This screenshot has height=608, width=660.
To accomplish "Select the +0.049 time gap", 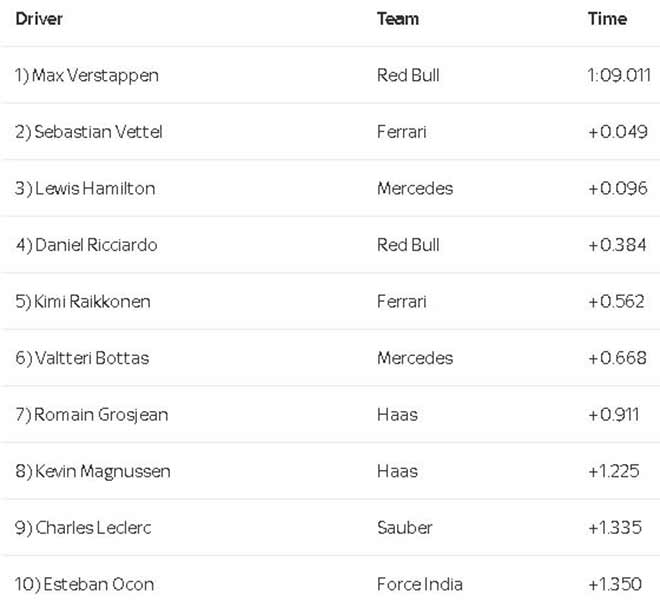I will pos(617,132).
